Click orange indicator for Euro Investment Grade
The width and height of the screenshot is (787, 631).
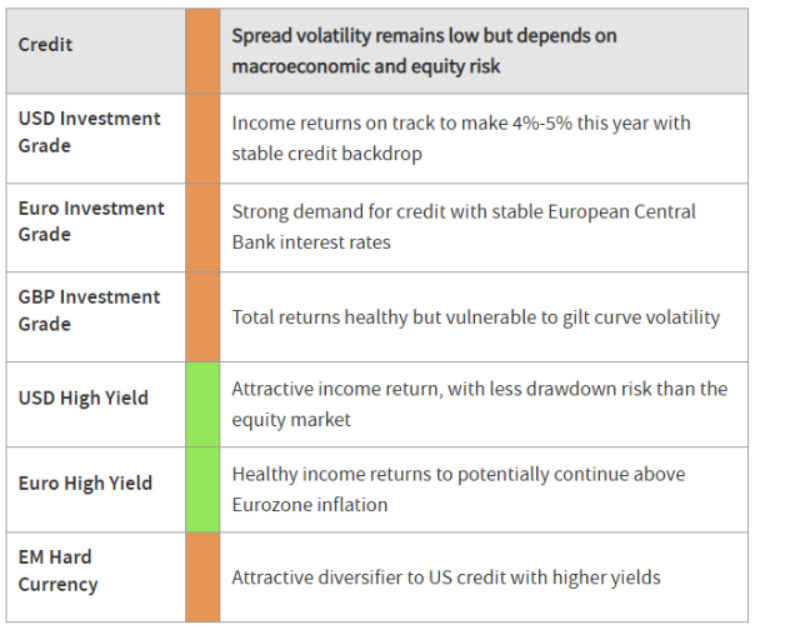203,227
